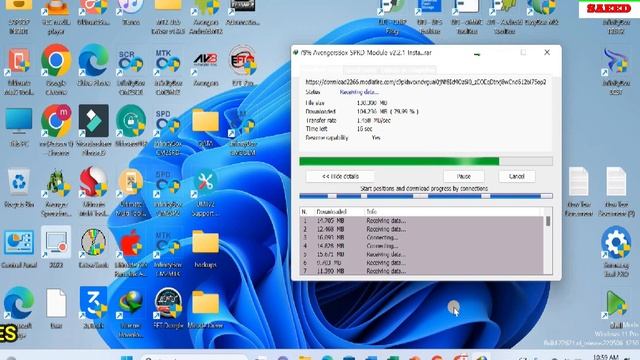Select connection row 1 in the list

click(422, 220)
